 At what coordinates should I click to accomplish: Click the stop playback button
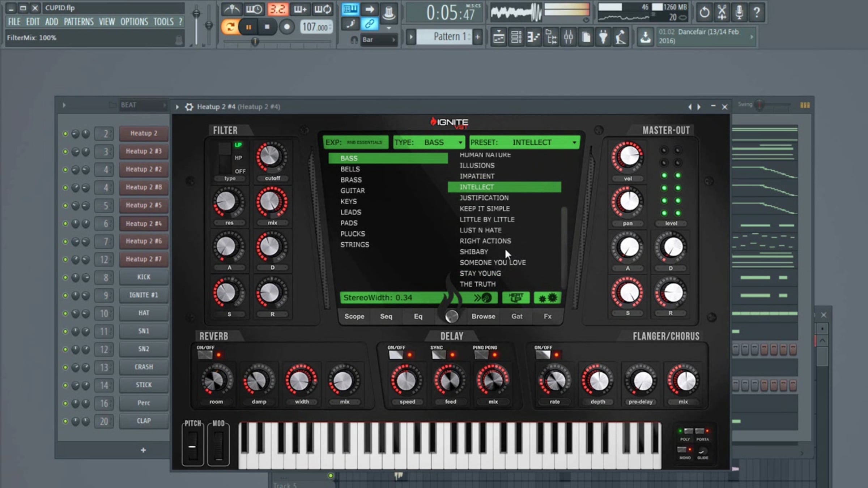267,27
